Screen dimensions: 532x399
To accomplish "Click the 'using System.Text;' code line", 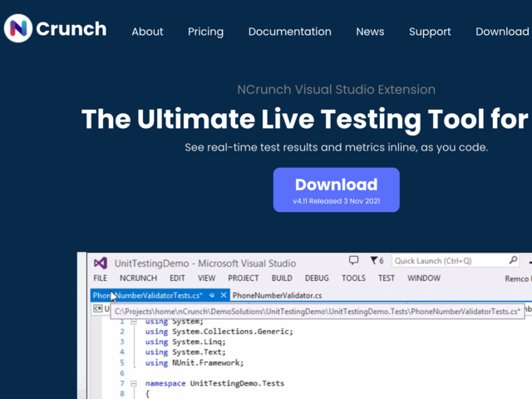I will point(185,352).
